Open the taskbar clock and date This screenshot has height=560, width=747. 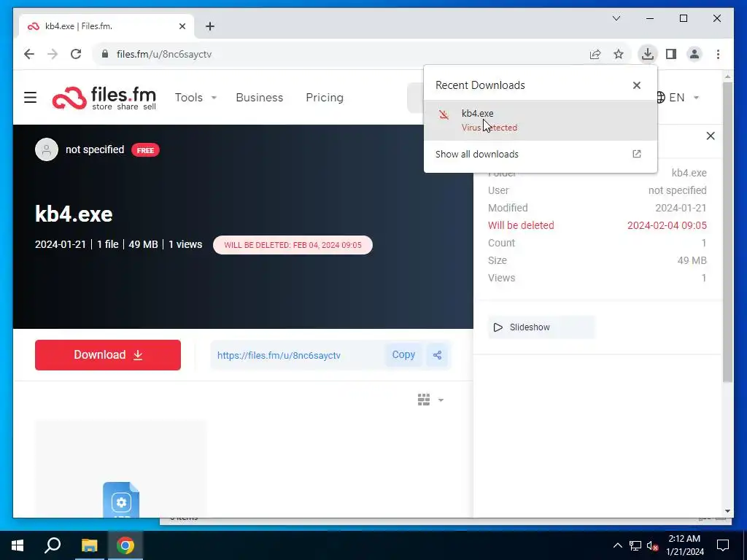684,545
